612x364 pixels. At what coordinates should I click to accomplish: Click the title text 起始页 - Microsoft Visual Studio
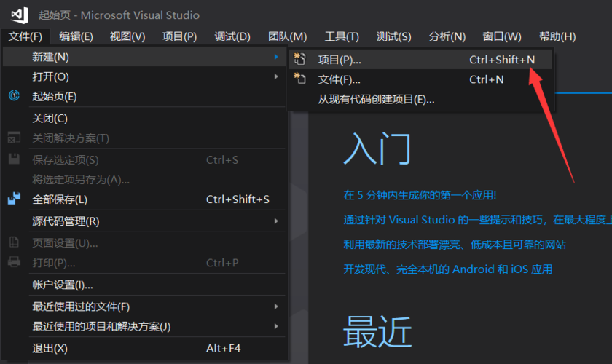[119, 15]
